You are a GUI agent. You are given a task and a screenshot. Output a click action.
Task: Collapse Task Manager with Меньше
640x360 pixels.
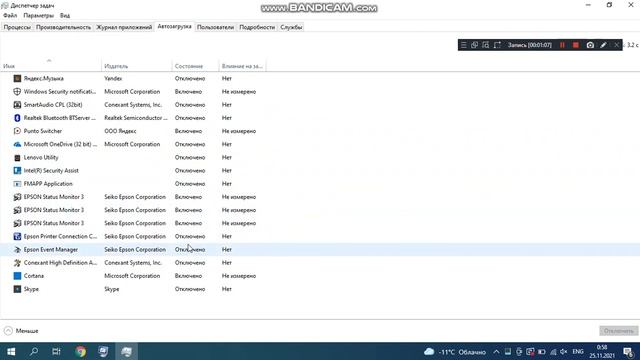pos(21,331)
